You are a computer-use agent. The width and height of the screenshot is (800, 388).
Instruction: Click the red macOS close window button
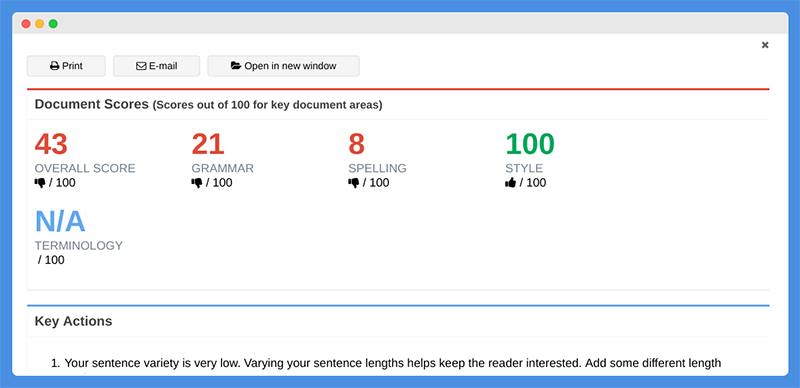coord(26,23)
